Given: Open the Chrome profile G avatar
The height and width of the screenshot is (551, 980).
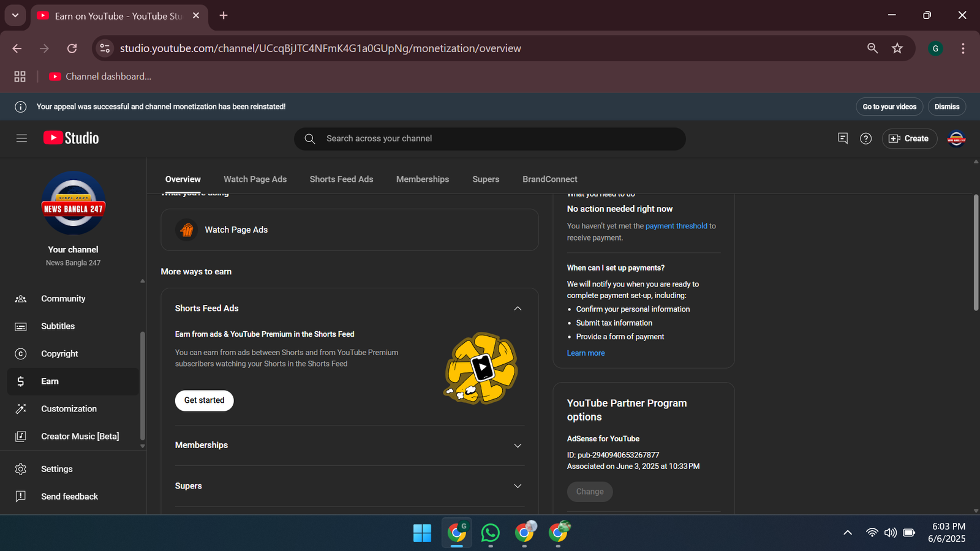Looking at the screenshot, I should pyautogui.click(x=935, y=48).
